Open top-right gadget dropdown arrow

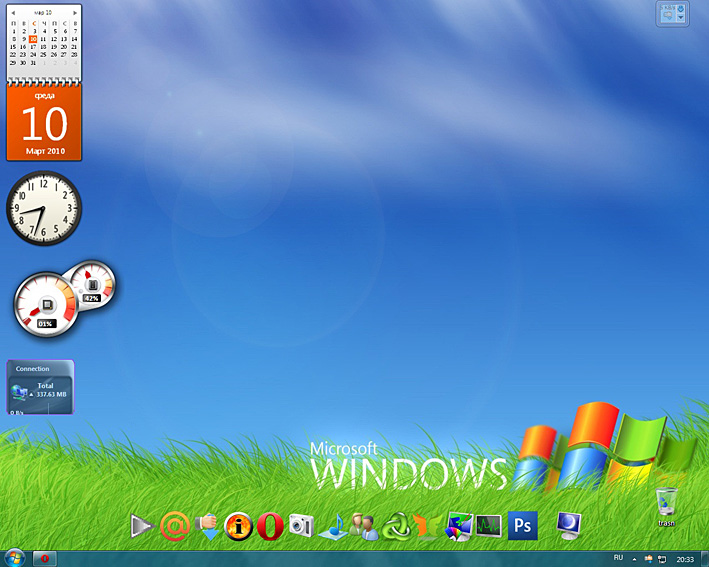pyautogui.click(x=681, y=18)
